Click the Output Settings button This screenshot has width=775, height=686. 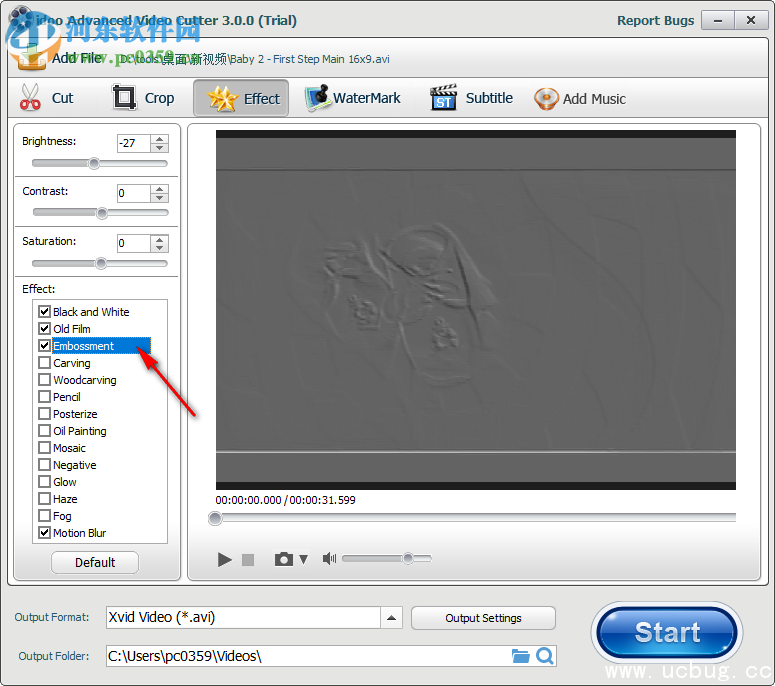(483, 618)
